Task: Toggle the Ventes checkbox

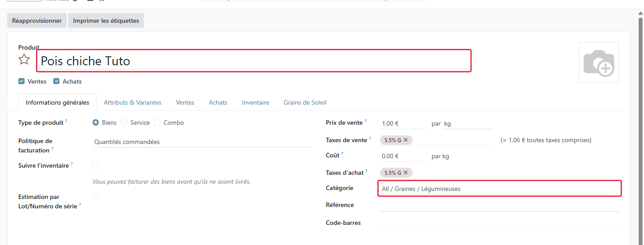Action: [x=21, y=81]
